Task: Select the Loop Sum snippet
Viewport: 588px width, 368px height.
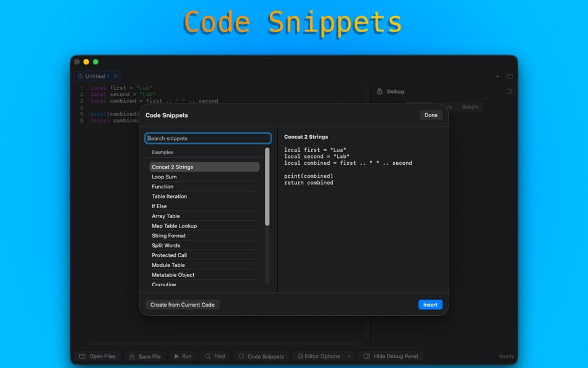Action: 204,177
